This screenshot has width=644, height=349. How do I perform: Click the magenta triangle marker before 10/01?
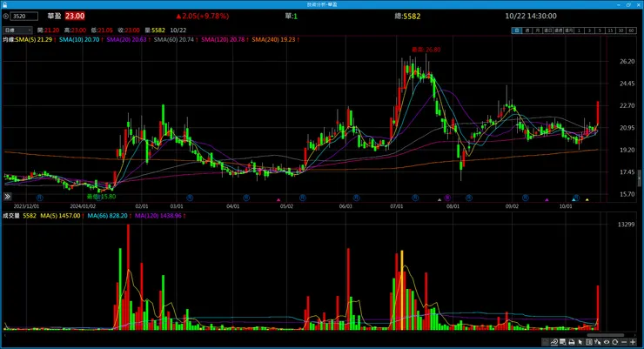(x=547, y=199)
